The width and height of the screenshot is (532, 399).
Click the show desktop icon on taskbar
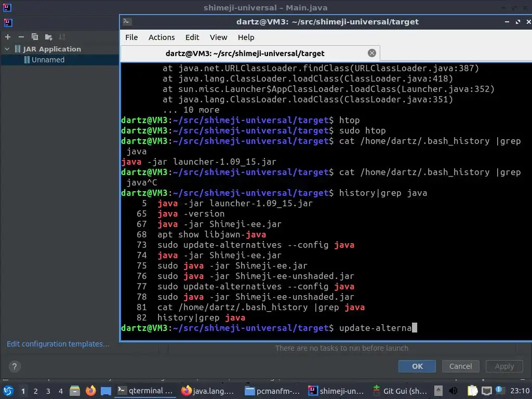pos(106,391)
